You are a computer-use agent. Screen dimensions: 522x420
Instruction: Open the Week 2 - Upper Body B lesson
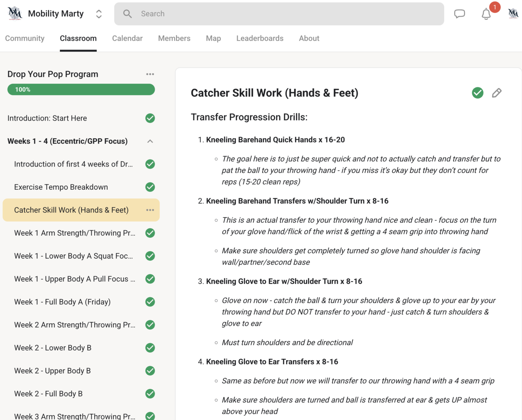(x=53, y=371)
